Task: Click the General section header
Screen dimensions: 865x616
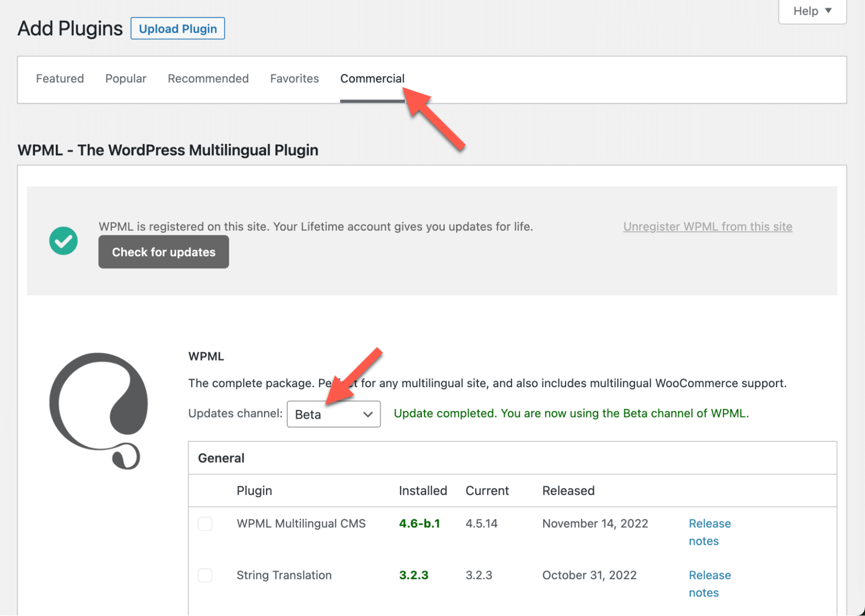Action: pos(221,458)
